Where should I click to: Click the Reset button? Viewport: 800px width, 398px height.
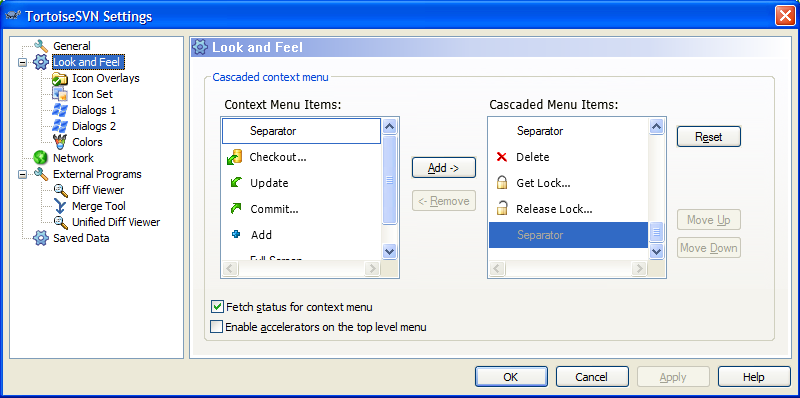click(709, 137)
